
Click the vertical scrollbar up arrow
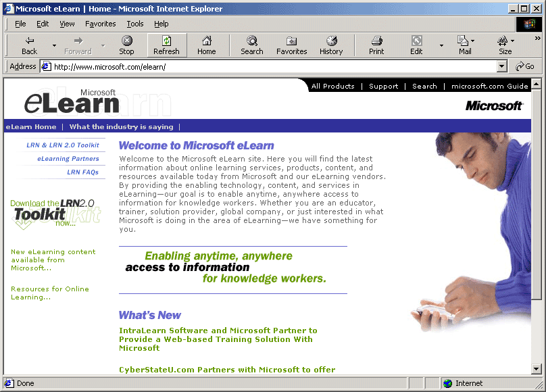tap(537, 84)
